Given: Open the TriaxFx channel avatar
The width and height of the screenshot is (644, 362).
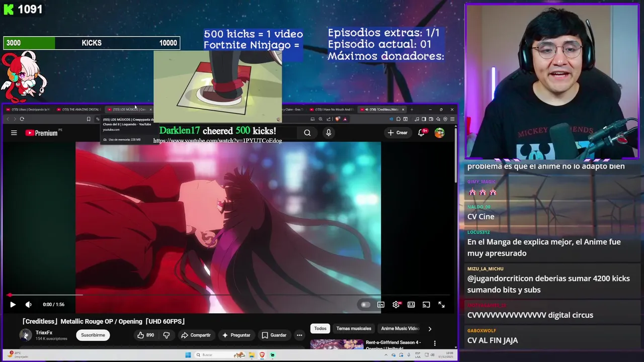Looking at the screenshot, I should tap(26, 335).
